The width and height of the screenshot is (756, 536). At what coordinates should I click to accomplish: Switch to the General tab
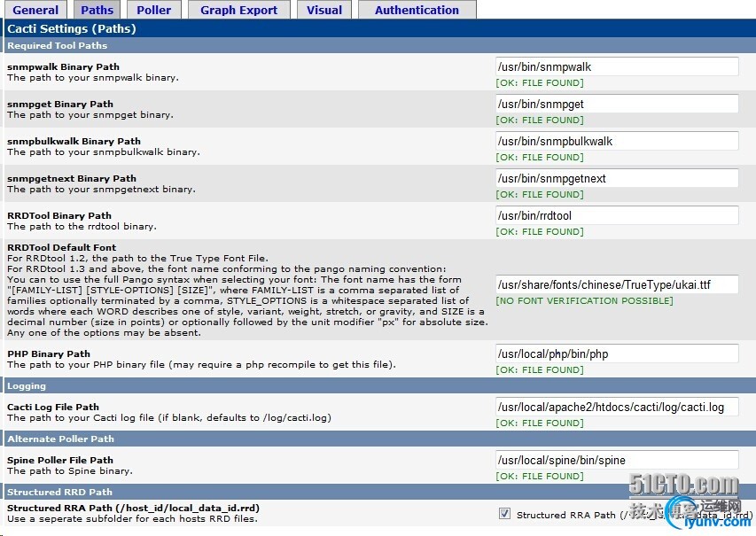tap(35, 10)
